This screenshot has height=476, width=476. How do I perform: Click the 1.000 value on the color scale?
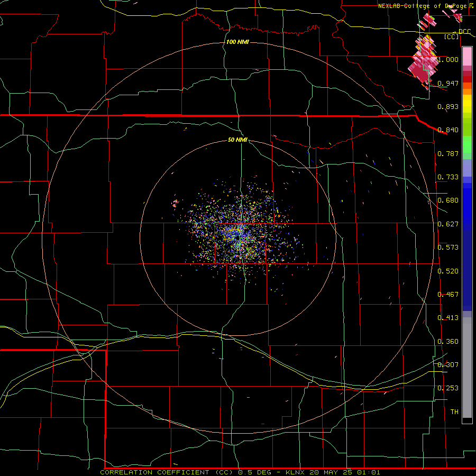[448, 59]
